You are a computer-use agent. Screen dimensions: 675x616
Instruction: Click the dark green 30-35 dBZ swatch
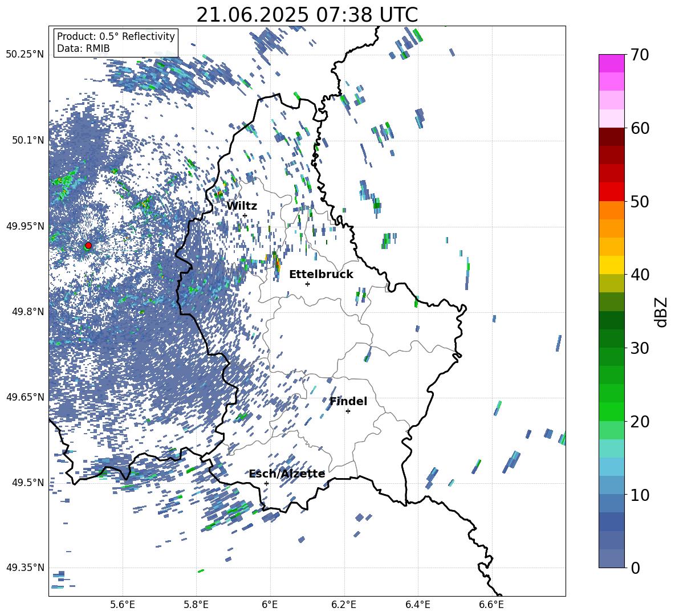[611, 320]
